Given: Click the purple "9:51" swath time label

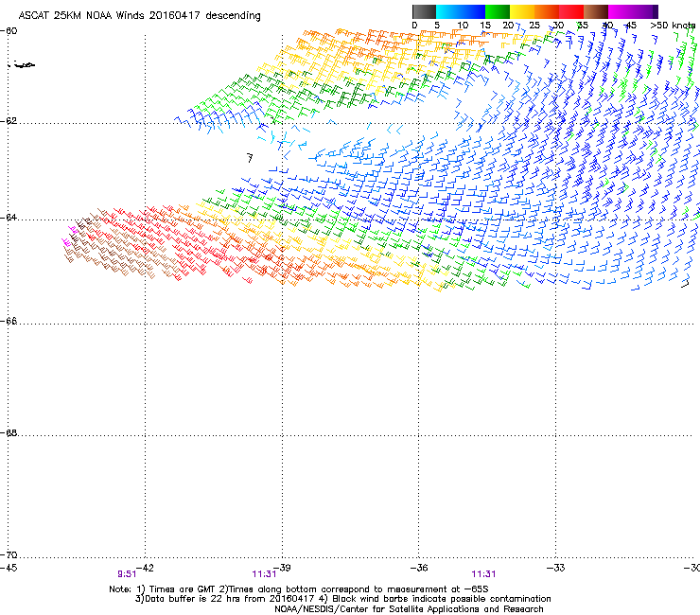Looking at the screenshot, I should (127, 574).
